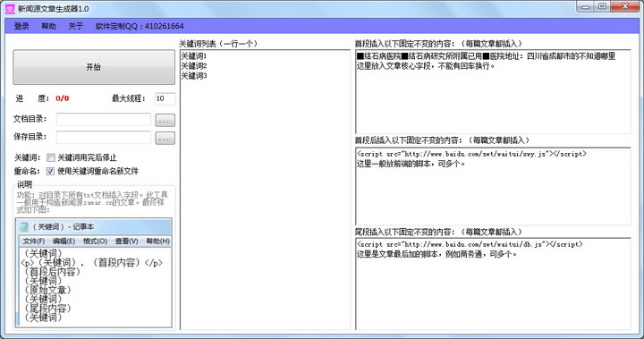Viewport: 644px width, 339px height.
Task: Minimize the window
Action: click(585, 6)
